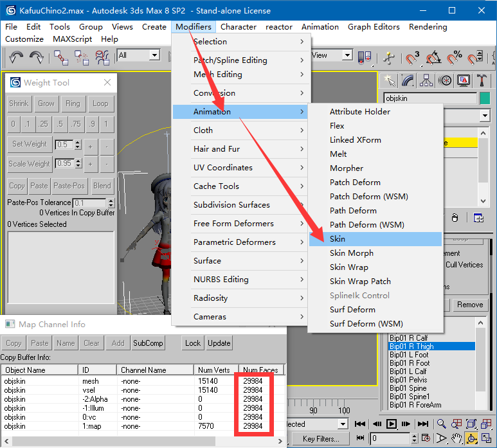
Task: Click the Redo arrow icon
Action: pos(37,58)
